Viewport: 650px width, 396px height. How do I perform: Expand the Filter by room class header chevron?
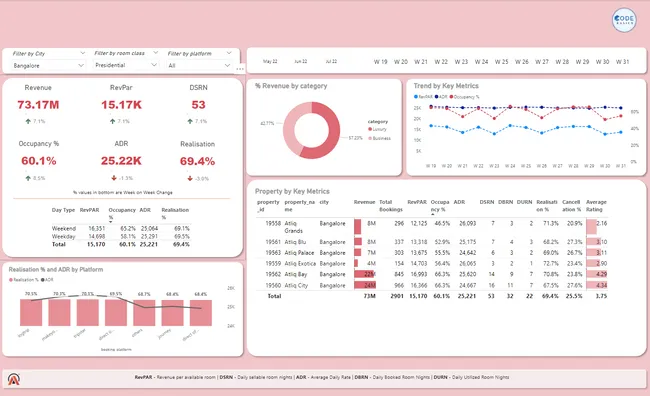click(x=155, y=53)
